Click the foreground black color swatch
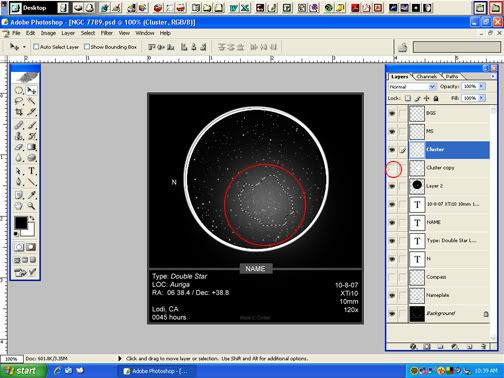Image resolution: width=504 pixels, height=378 pixels. pos(21,223)
